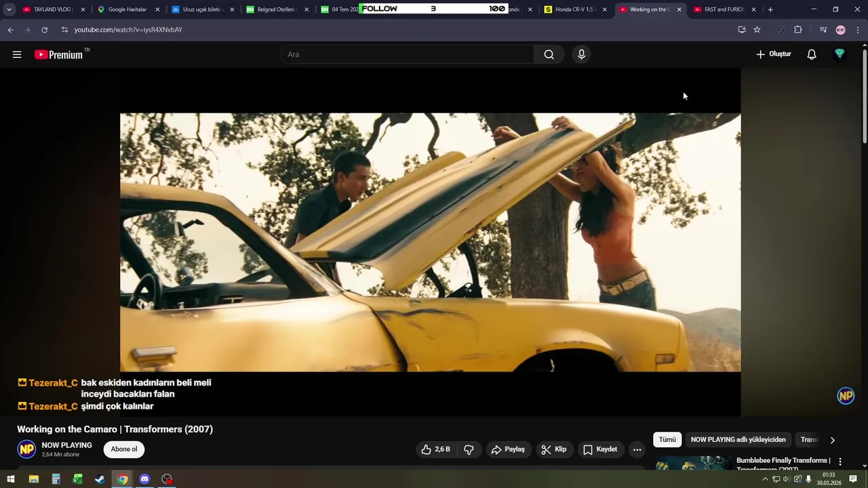868x488 pixels.
Task: Dislike the video with thumbs down
Action: tap(469, 449)
